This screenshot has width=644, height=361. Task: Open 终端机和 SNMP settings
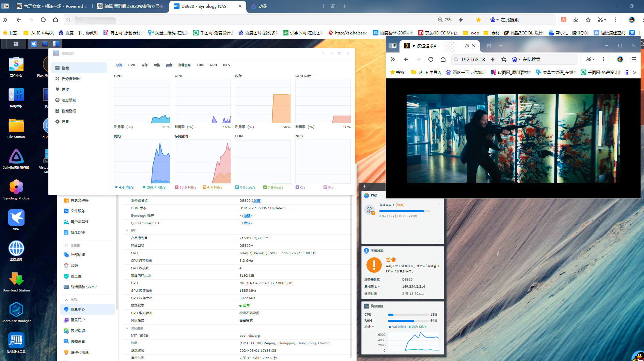[88, 287]
